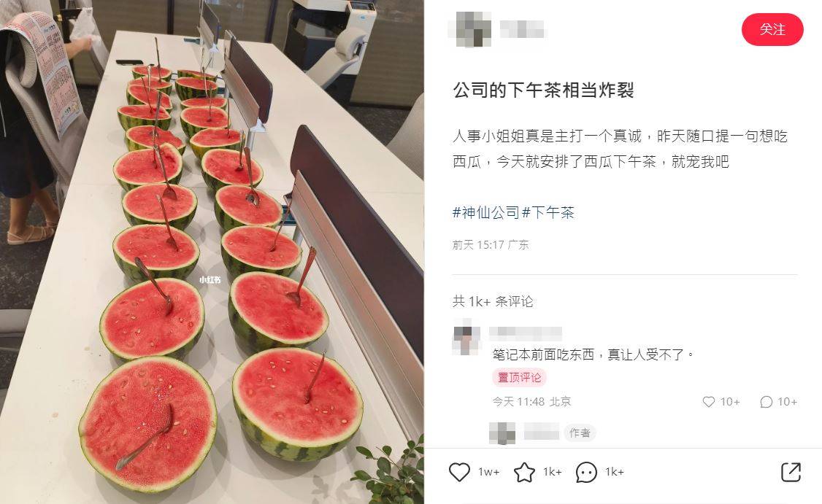
Task: Click the pinned comment's reply bubble icon
Action: click(x=766, y=402)
